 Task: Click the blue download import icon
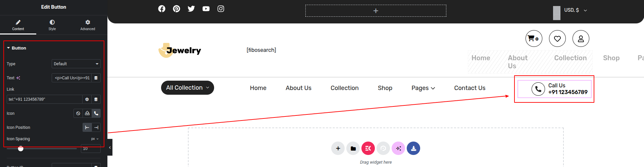tap(413, 148)
